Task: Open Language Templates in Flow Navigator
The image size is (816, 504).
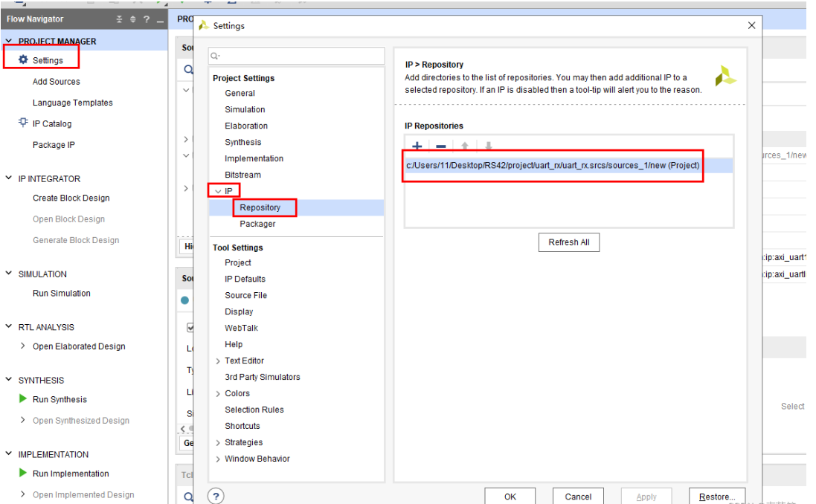Action: click(73, 103)
